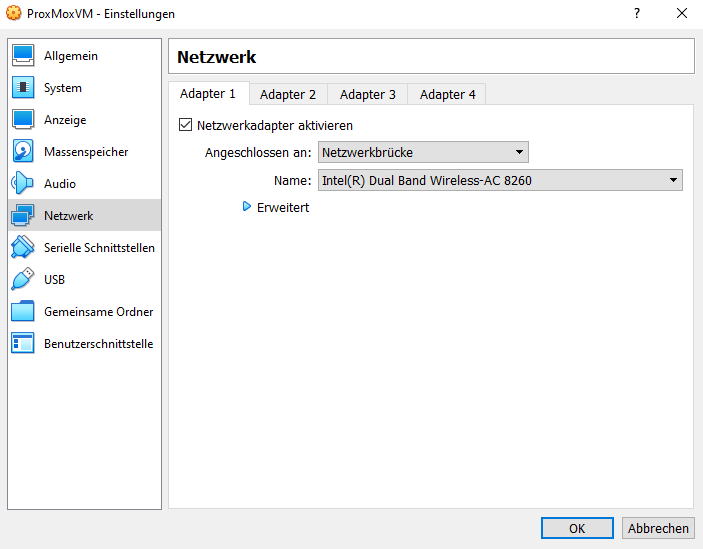Select Audio in the settings list
703x549 pixels.
pos(84,183)
